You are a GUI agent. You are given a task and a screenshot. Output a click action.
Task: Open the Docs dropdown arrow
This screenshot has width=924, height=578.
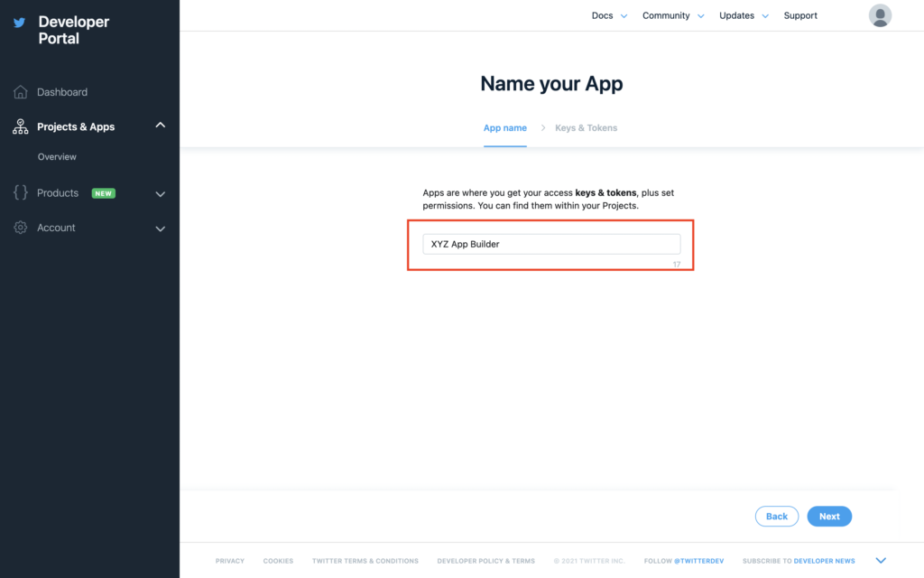[624, 16]
